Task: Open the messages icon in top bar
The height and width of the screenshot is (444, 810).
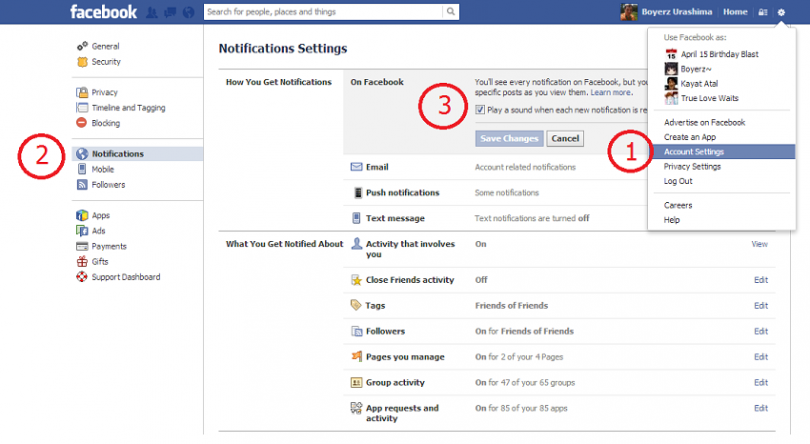Action: click(x=170, y=12)
